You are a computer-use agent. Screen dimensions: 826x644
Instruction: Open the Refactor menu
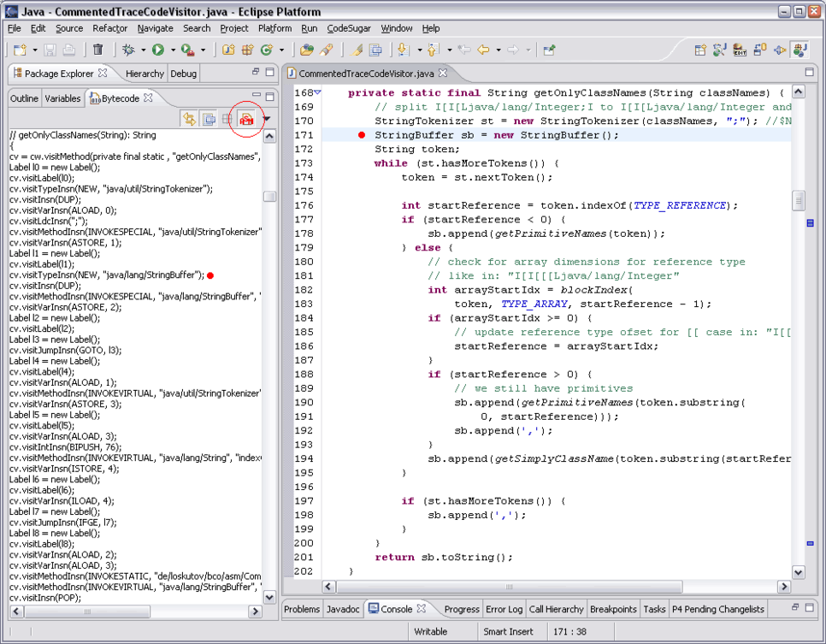109,28
